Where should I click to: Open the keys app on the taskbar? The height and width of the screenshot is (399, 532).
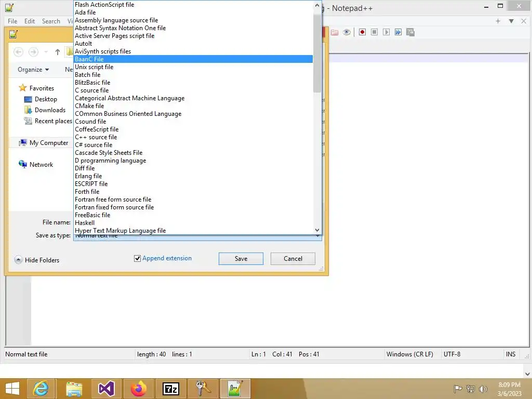(203, 389)
